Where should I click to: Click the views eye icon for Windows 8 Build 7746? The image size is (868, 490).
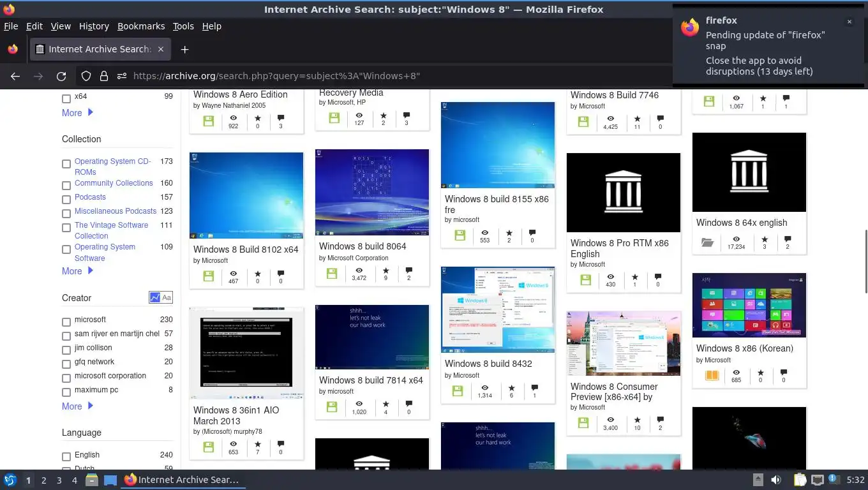point(610,119)
